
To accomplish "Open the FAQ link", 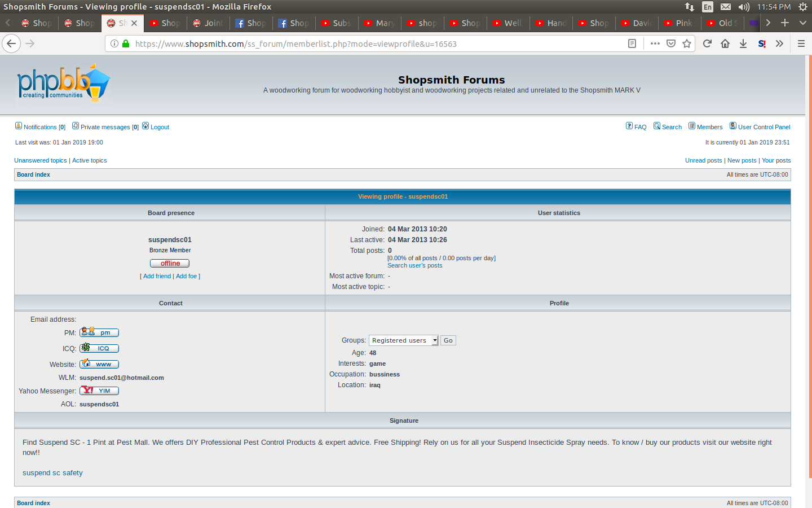I will (640, 127).
